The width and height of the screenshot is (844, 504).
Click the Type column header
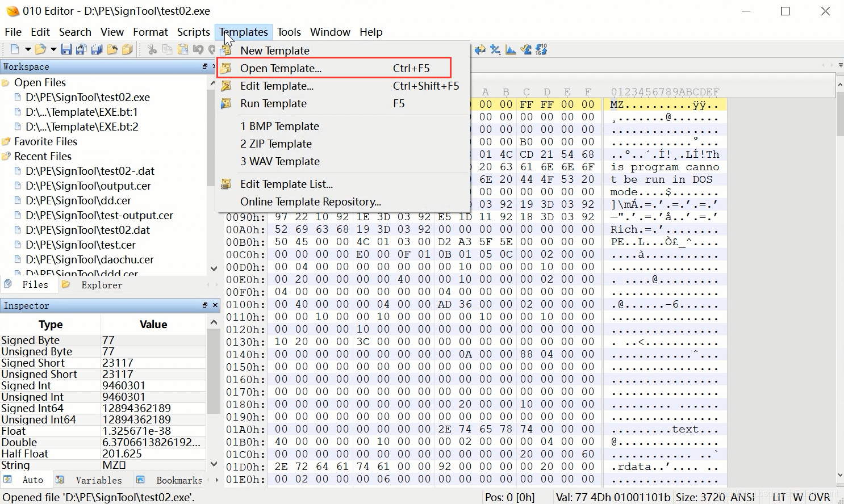click(x=51, y=324)
